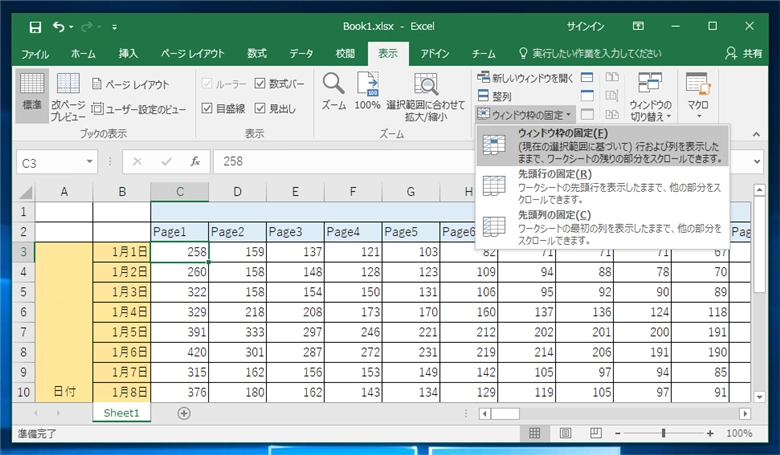Select the データ tab
Screen dimensions: 780x455
[x=301, y=54]
